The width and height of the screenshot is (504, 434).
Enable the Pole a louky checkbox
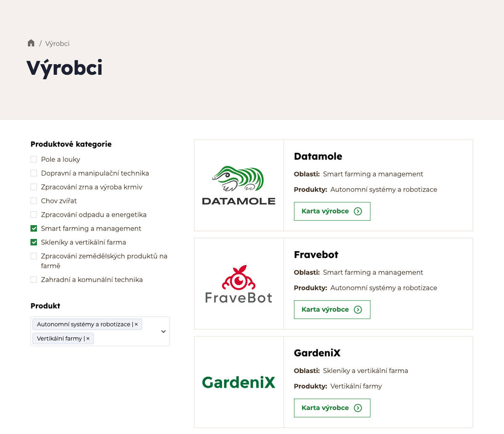(34, 160)
